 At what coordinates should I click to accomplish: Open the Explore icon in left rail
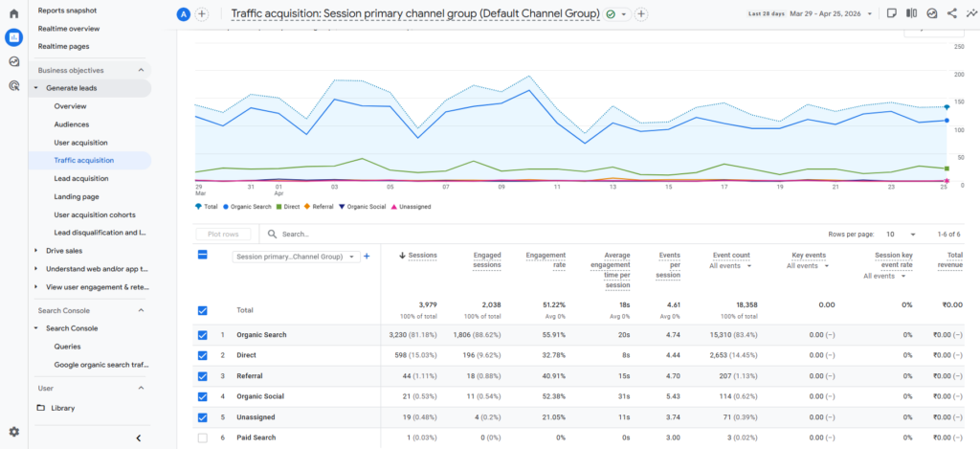tap(13, 61)
